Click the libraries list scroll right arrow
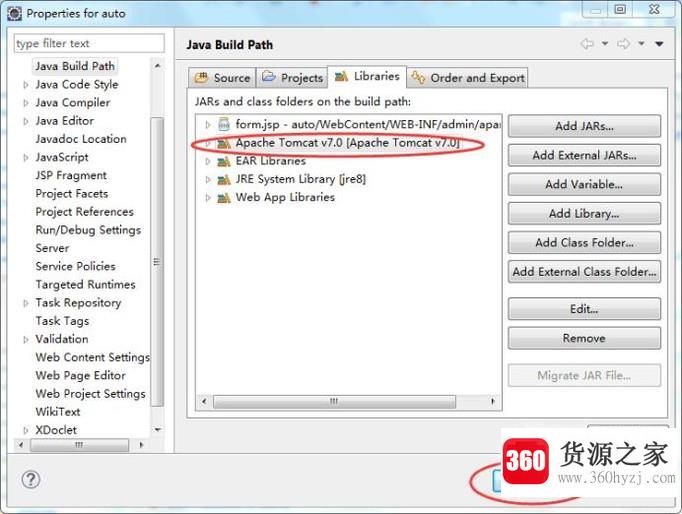682x514 pixels. (492, 401)
